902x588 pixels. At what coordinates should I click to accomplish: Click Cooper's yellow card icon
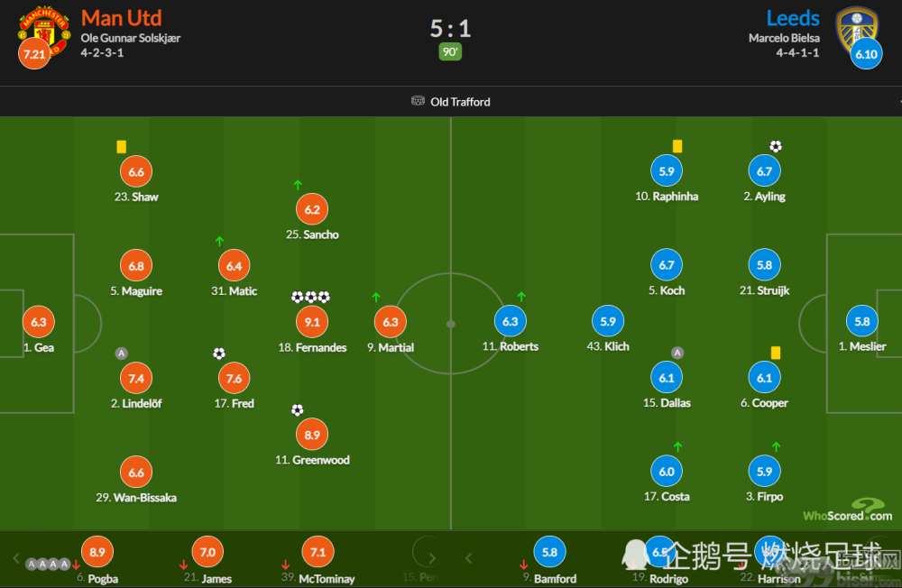point(776,353)
